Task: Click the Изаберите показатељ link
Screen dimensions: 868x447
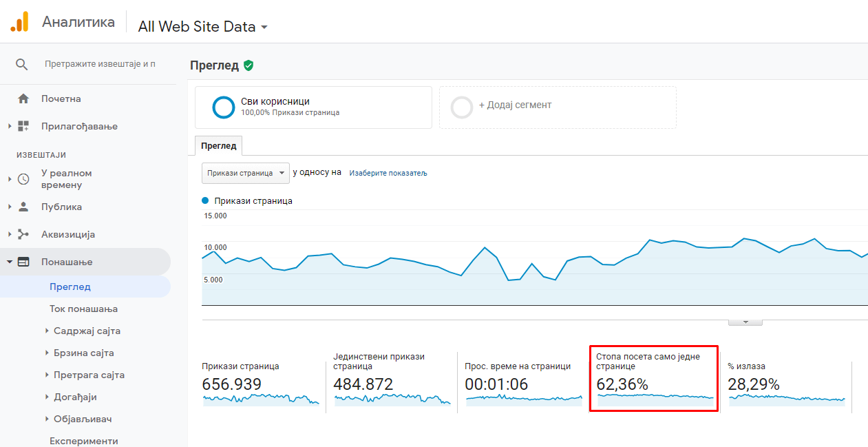Action: 388,173
